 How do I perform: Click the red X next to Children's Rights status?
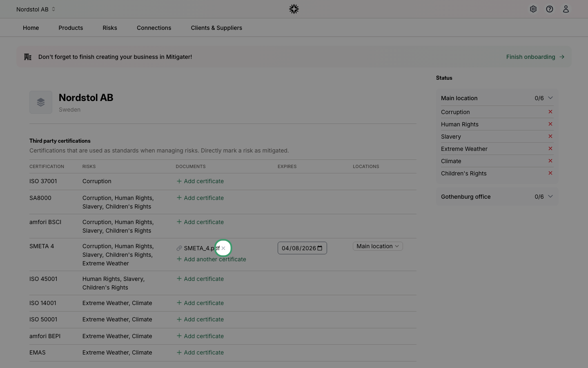550,173
